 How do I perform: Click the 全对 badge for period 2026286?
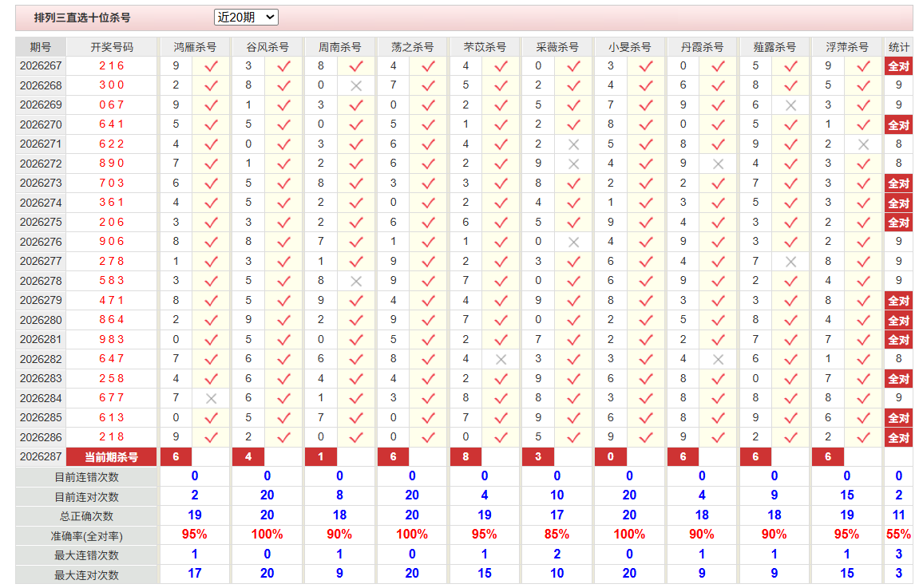click(x=898, y=437)
